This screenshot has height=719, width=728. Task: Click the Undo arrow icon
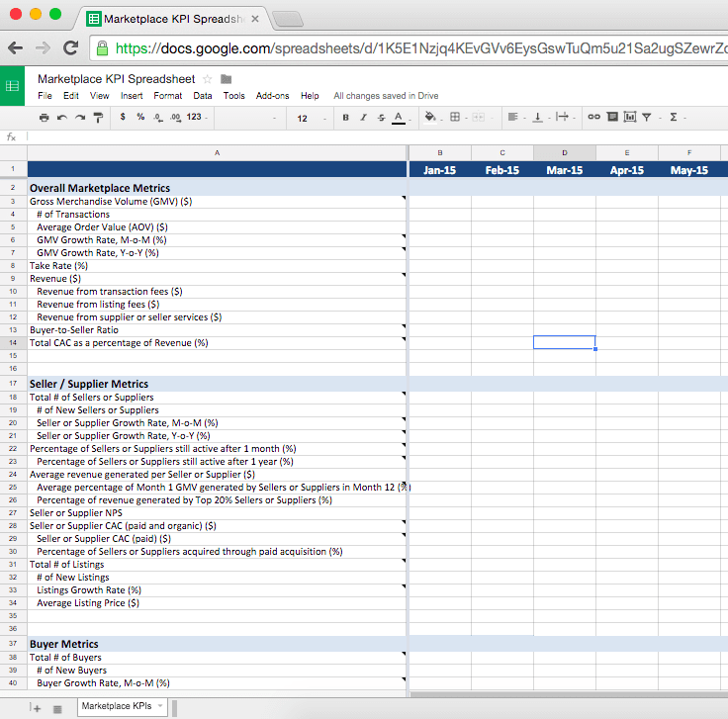pos(62,118)
